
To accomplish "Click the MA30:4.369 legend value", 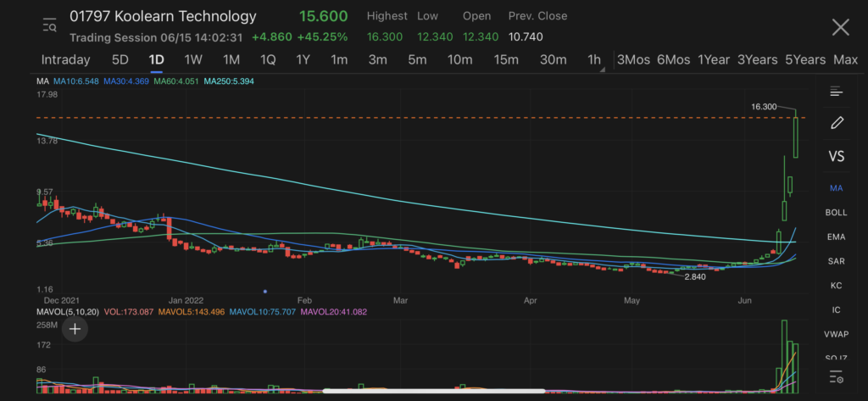I will 125,81.
